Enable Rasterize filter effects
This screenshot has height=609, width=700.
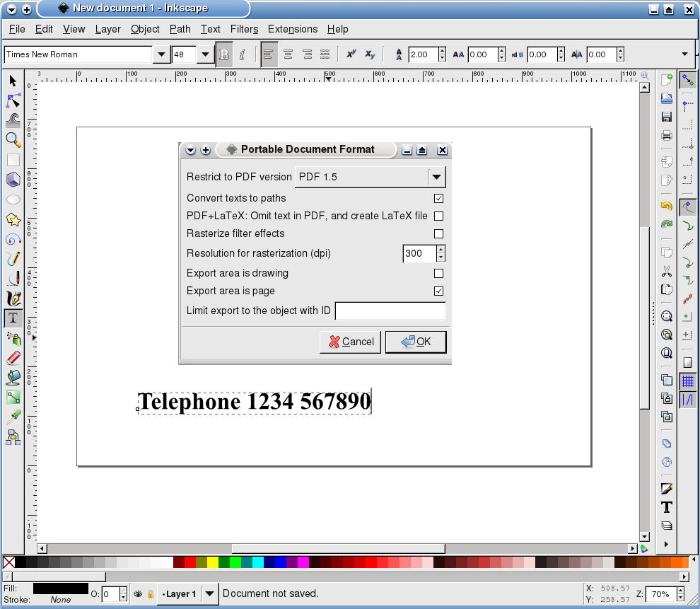(439, 233)
